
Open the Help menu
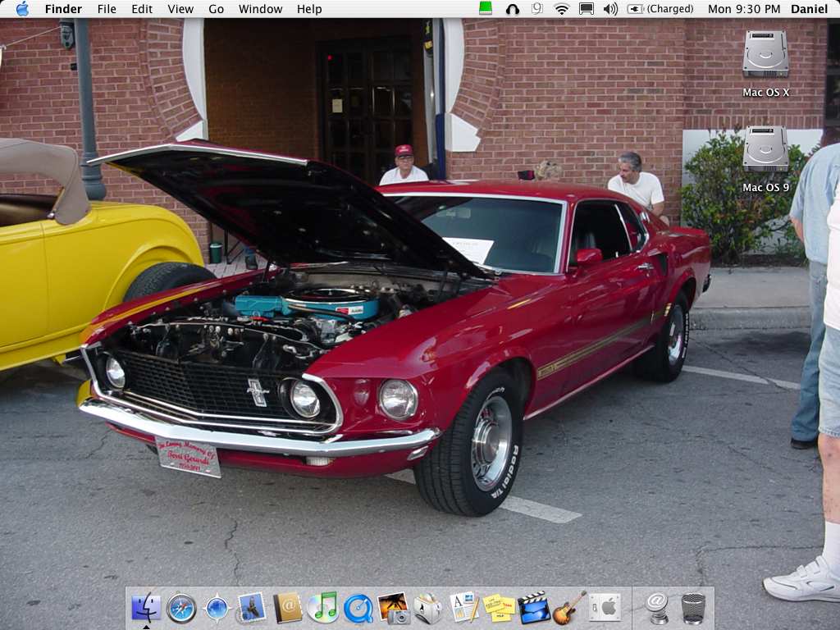click(309, 9)
